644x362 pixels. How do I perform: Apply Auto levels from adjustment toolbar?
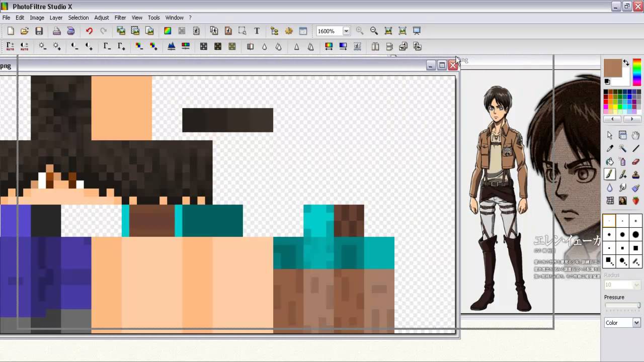10,47
